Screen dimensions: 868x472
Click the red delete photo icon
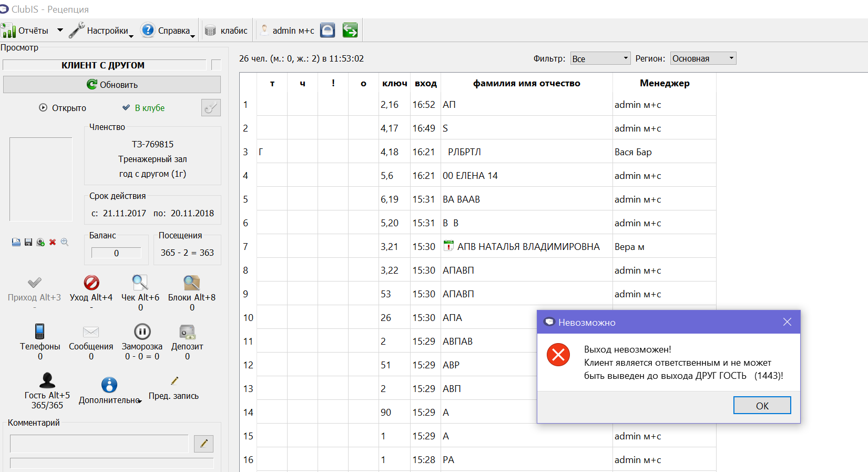pos(53,242)
